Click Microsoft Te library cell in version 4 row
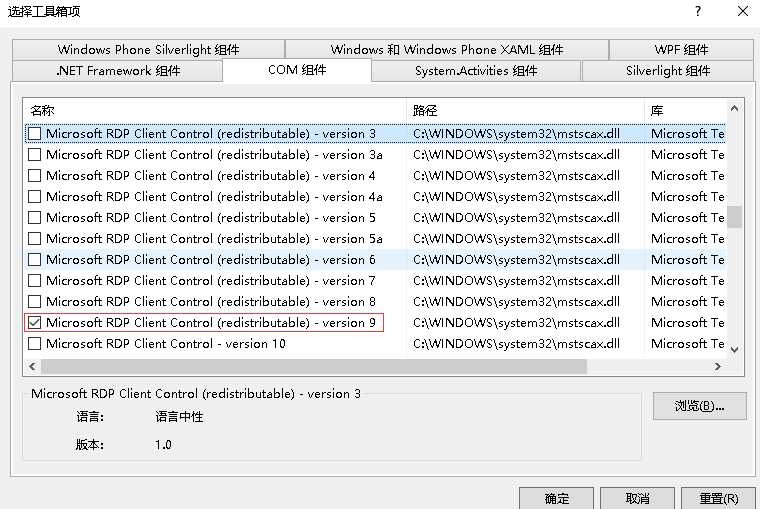The image size is (760, 509). point(687,175)
